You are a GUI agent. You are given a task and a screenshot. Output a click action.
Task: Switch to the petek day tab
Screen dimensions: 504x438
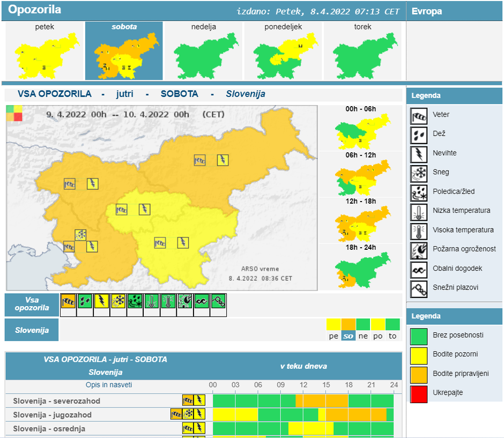pos(45,51)
